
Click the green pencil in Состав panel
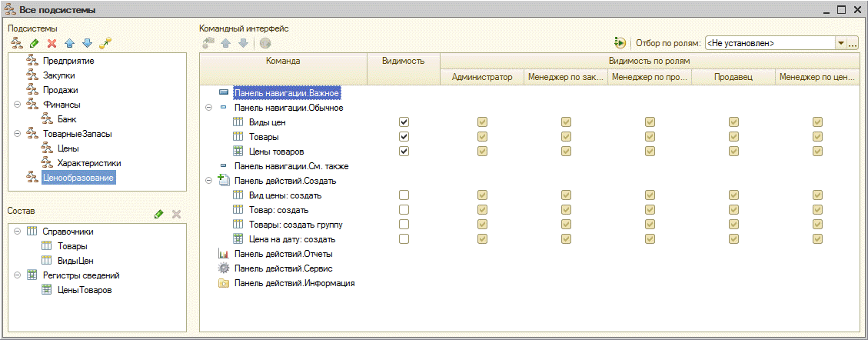[x=159, y=214]
